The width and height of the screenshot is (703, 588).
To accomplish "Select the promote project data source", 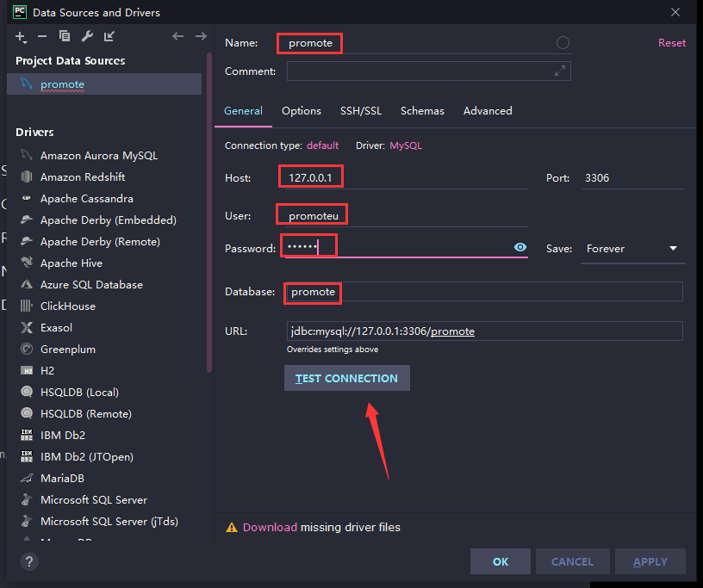I will [104, 84].
